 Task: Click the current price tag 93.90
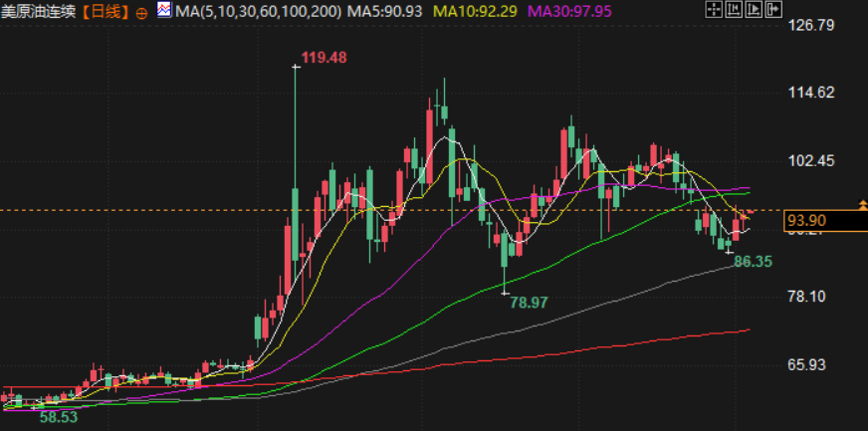[x=825, y=221]
